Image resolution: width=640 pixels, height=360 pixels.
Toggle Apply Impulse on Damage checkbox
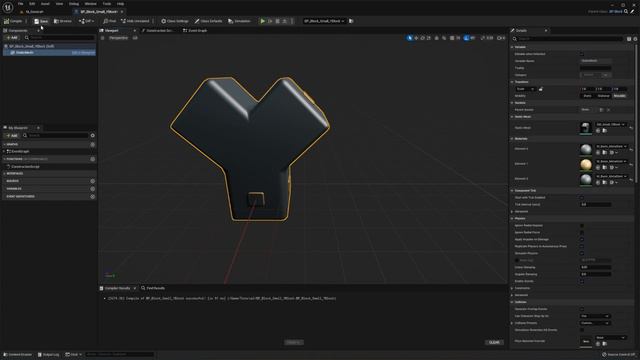(x=582, y=240)
